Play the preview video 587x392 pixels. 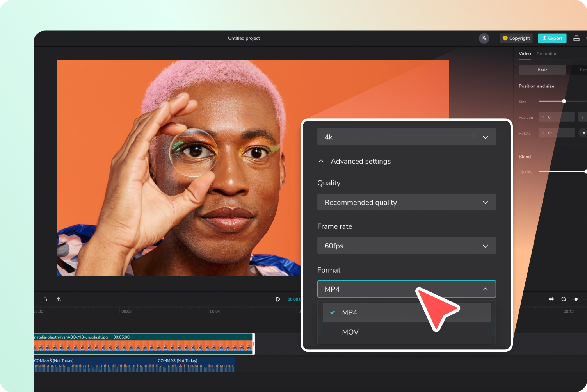point(278,299)
